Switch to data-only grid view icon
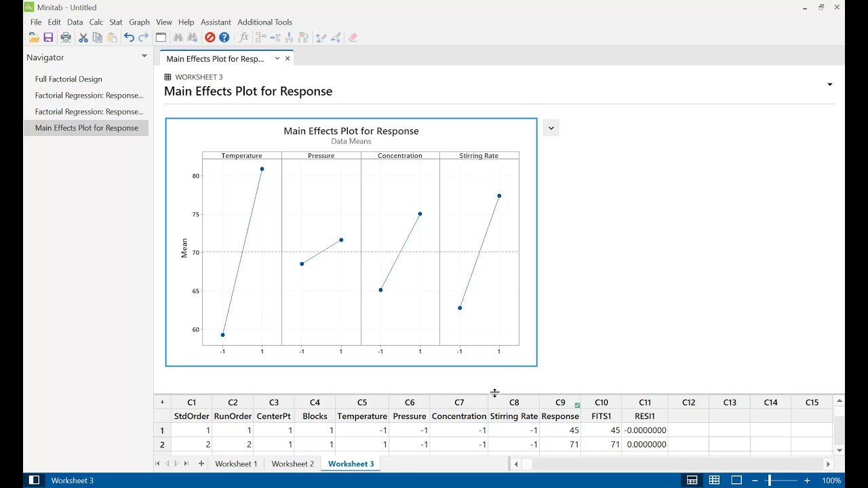The width and height of the screenshot is (868, 488). [x=714, y=481]
